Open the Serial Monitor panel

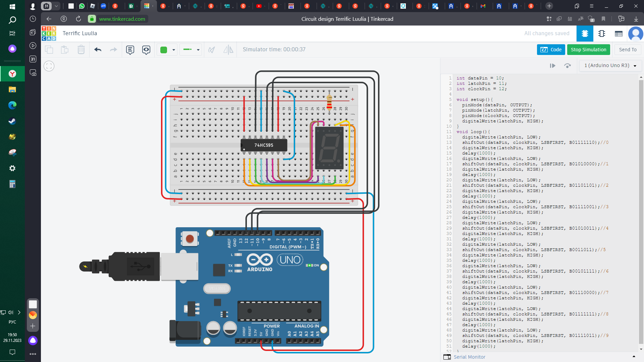469,357
